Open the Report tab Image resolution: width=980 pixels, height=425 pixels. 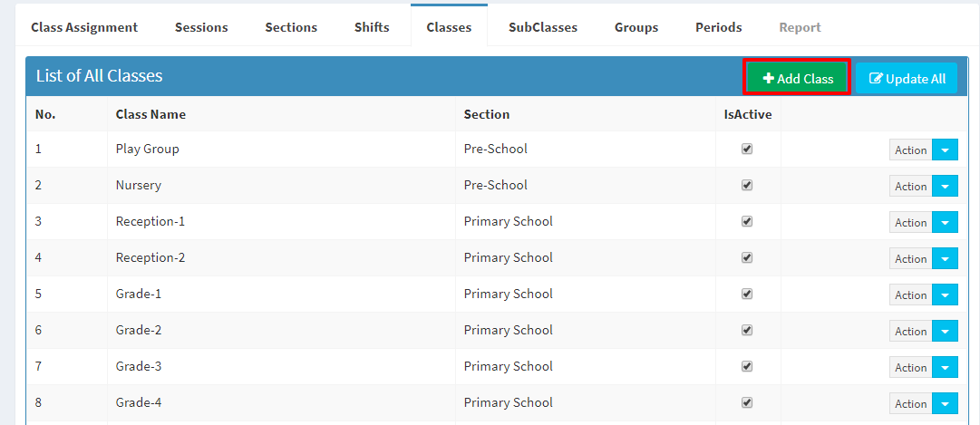click(800, 27)
